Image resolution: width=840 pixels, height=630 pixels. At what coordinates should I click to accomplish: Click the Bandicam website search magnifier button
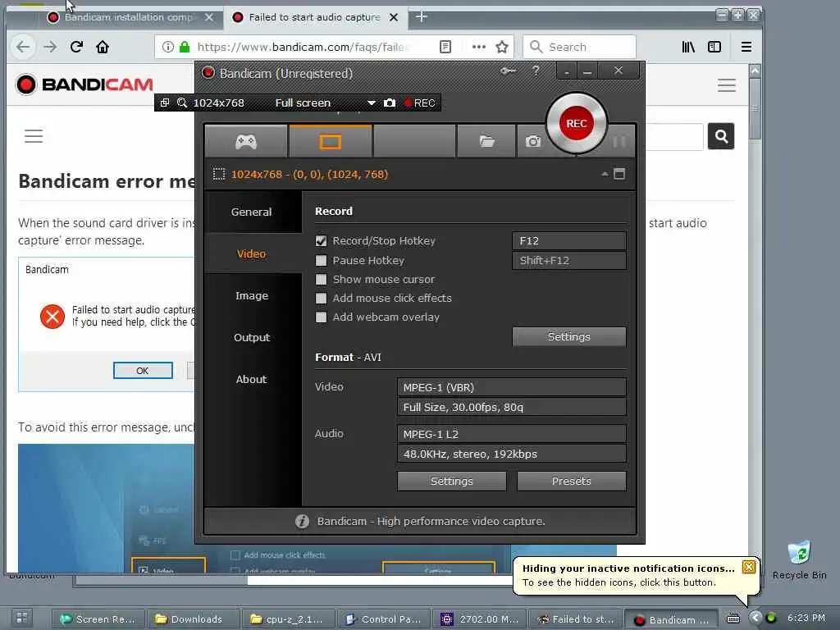(x=721, y=136)
